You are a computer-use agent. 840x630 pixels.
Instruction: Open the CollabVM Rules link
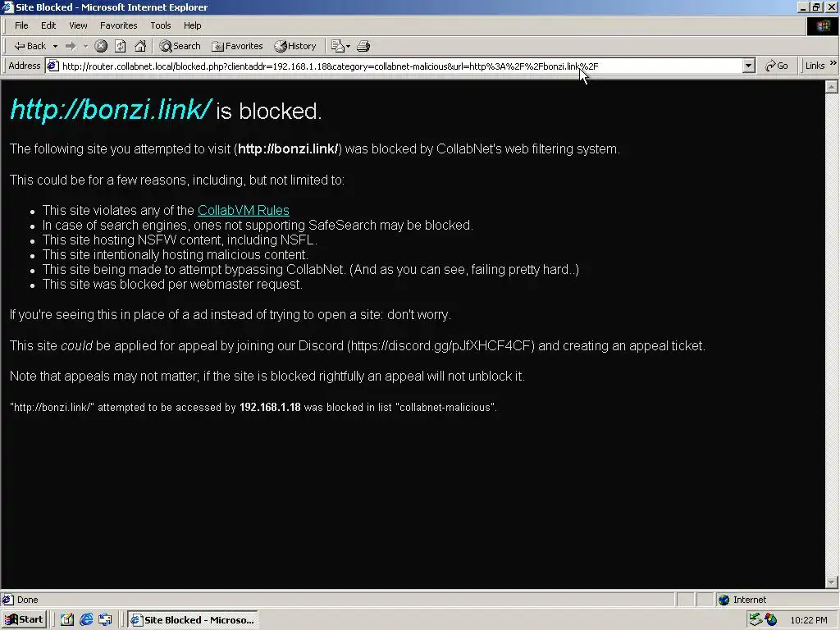pyautogui.click(x=243, y=211)
